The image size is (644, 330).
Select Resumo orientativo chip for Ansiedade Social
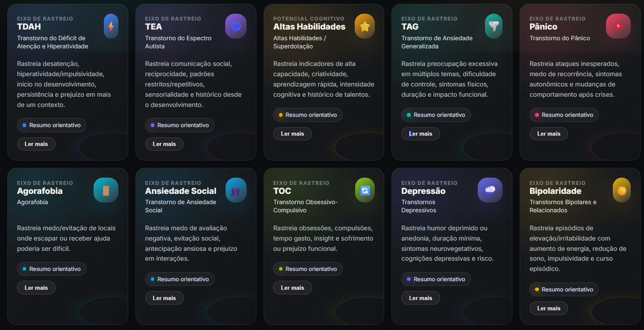tap(180, 279)
